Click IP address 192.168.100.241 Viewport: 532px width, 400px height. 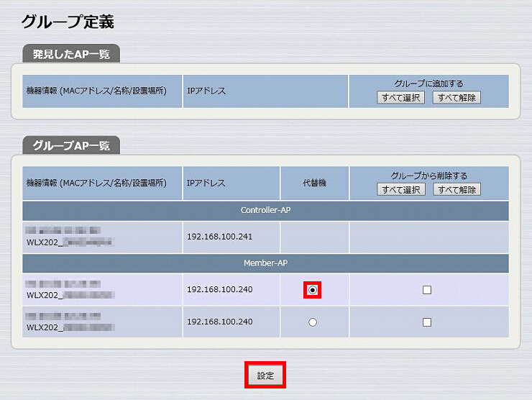[219, 237]
